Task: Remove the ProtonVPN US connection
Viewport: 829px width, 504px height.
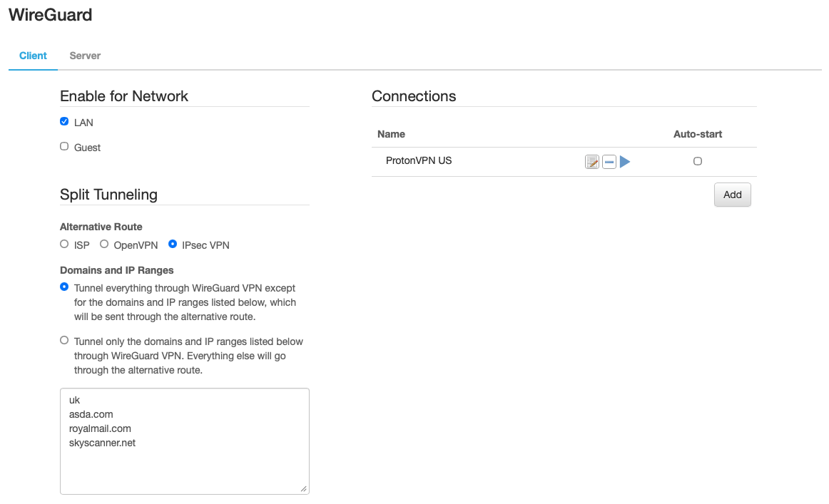Action: [x=609, y=162]
